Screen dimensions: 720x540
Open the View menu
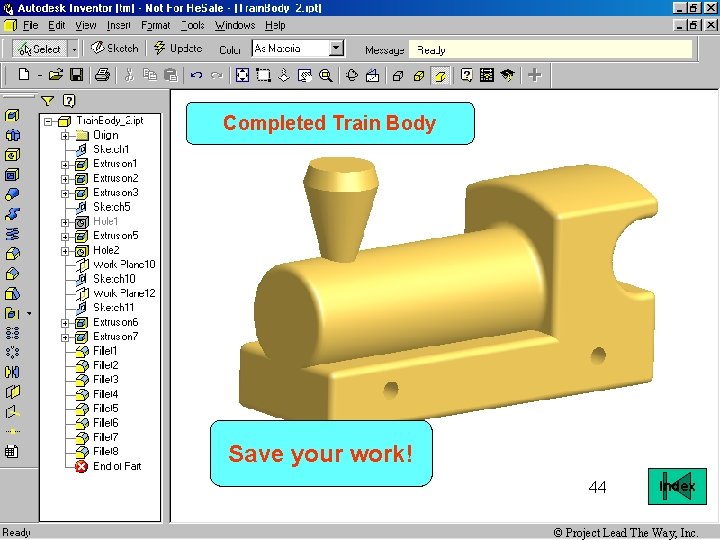pyautogui.click(x=86, y=25)
